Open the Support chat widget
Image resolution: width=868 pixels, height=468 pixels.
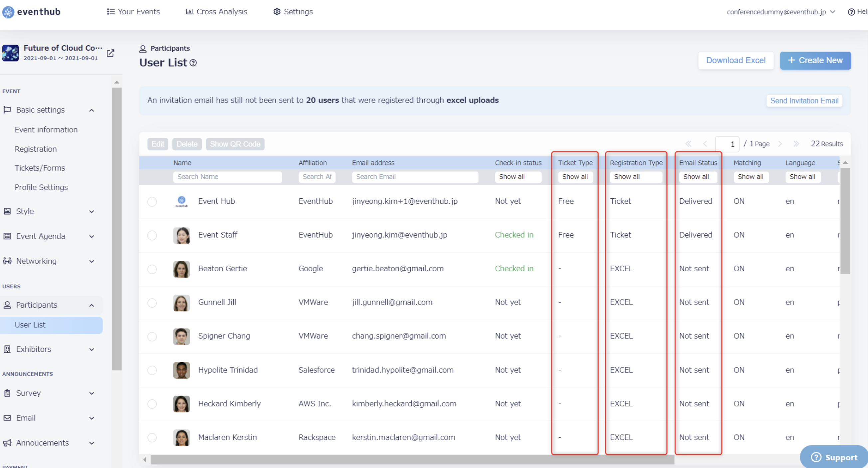point(834,457)
